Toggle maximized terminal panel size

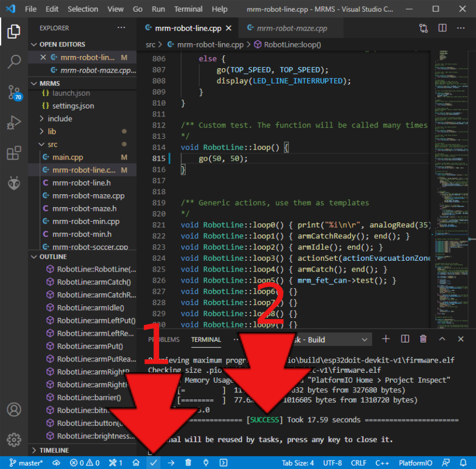(x=442, y=339)
